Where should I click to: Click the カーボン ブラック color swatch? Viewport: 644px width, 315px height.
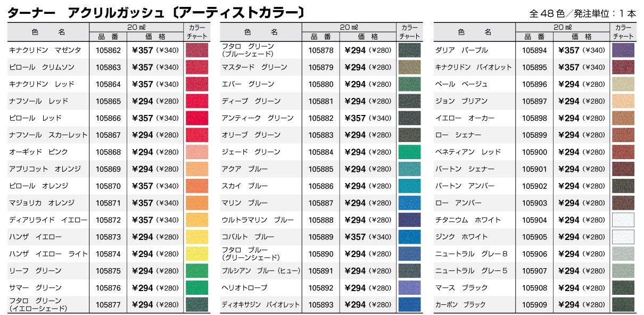pos(623,305)
